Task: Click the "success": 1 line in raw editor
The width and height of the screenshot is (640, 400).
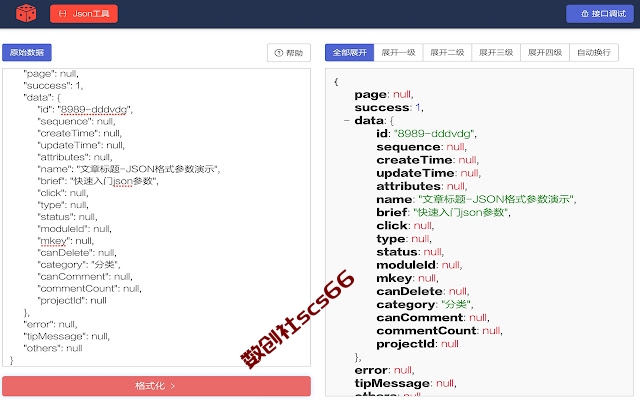Action: [53, 86]
